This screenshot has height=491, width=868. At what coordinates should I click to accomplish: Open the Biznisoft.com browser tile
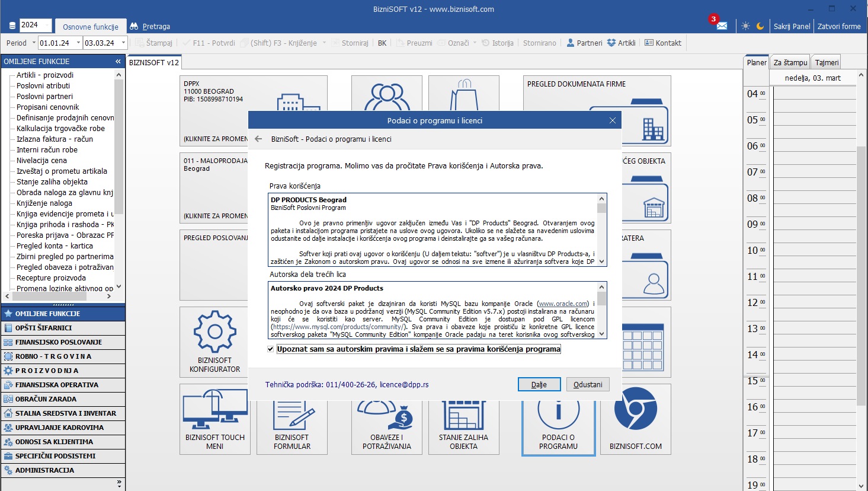coord(636,419)
